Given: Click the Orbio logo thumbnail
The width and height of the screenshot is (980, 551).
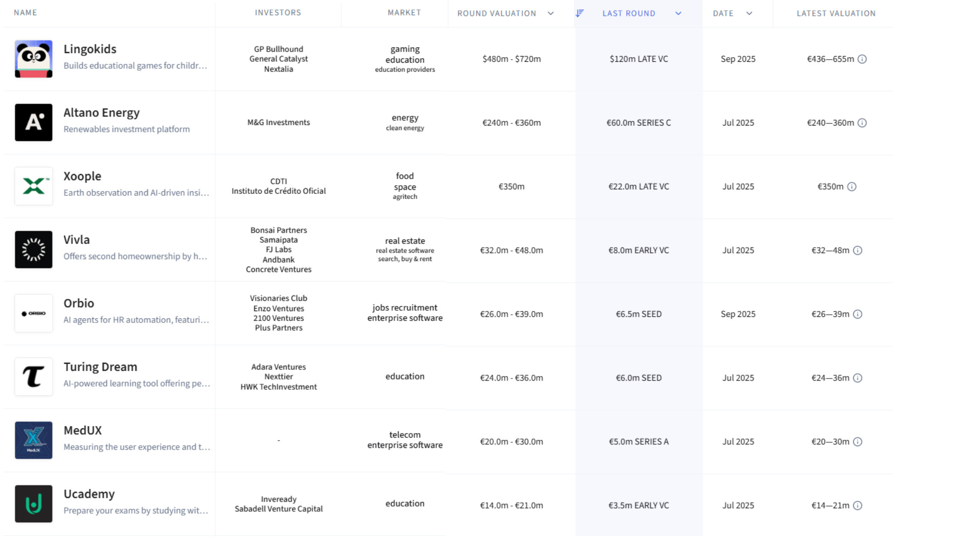Looking at the screenshot, I should [x=34, y=313].
